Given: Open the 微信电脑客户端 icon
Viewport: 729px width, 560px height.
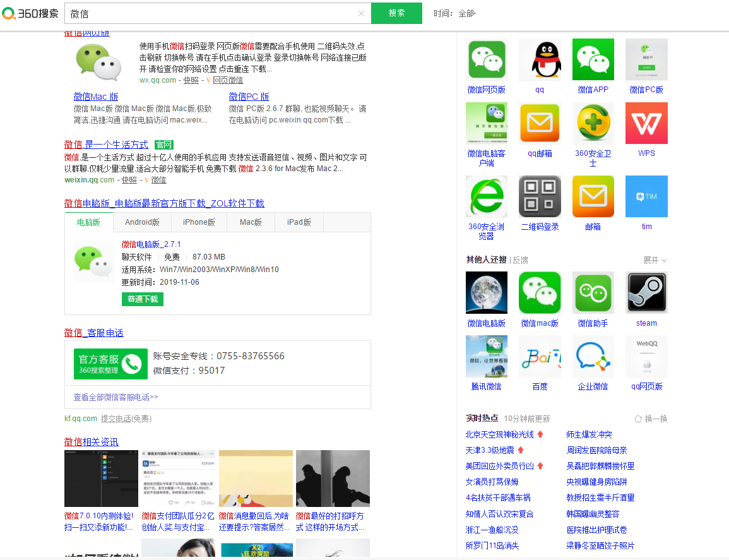Looking at the screenshot, I should point(486,123).
